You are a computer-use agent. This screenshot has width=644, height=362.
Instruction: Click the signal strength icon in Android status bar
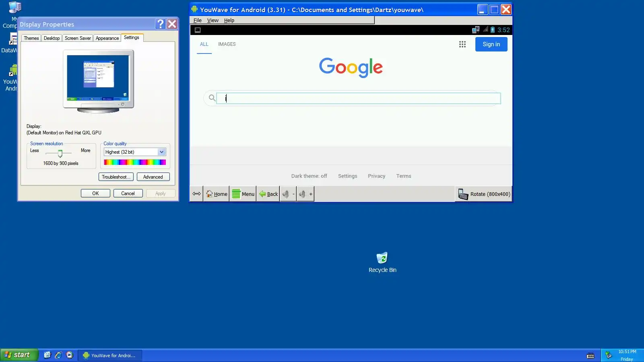[x=485, y=29]
